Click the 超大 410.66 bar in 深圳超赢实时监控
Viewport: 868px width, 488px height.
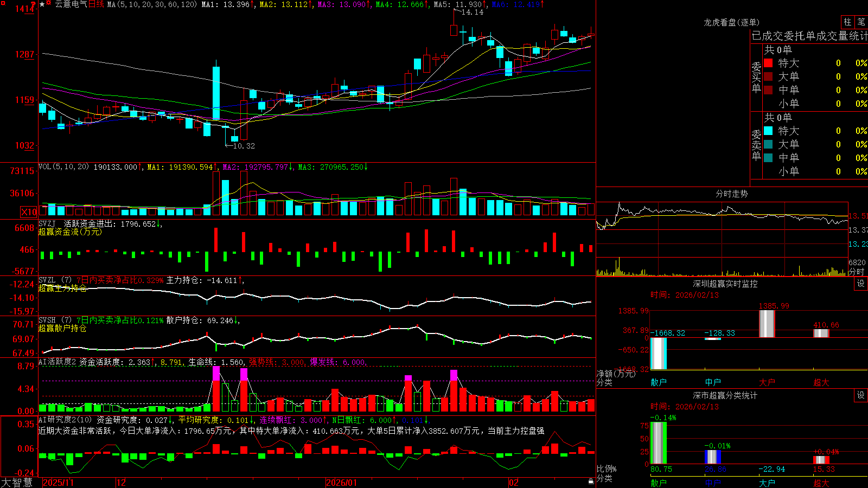click(x=821, y=333)
